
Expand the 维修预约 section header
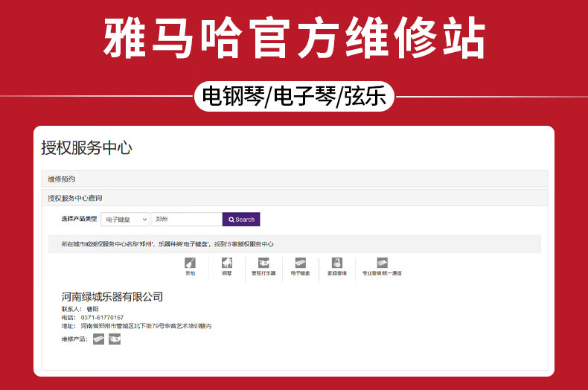295,179
